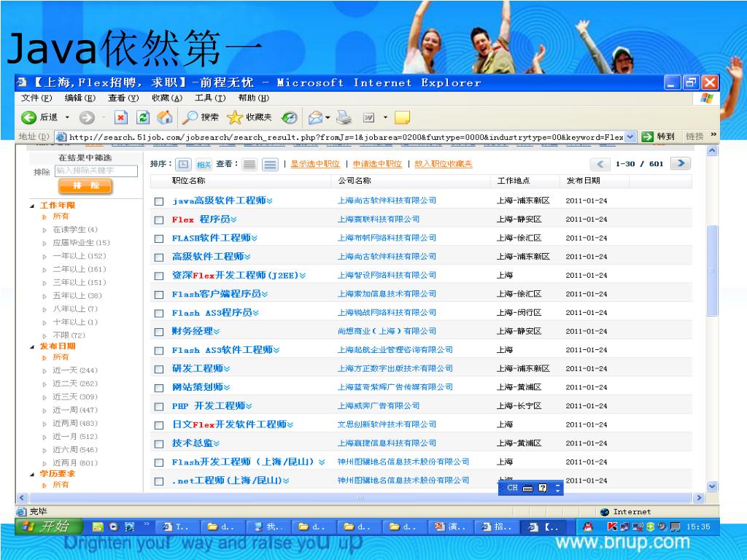The width and height of the screenshot is (747, 560).
Task: Open the 查看(V) menu
Action: (x=123, y=98)
